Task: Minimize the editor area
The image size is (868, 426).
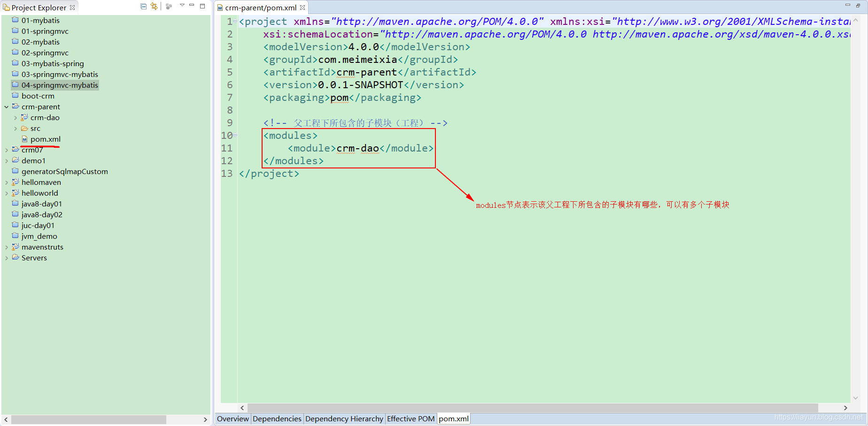Action: (848, 5)
